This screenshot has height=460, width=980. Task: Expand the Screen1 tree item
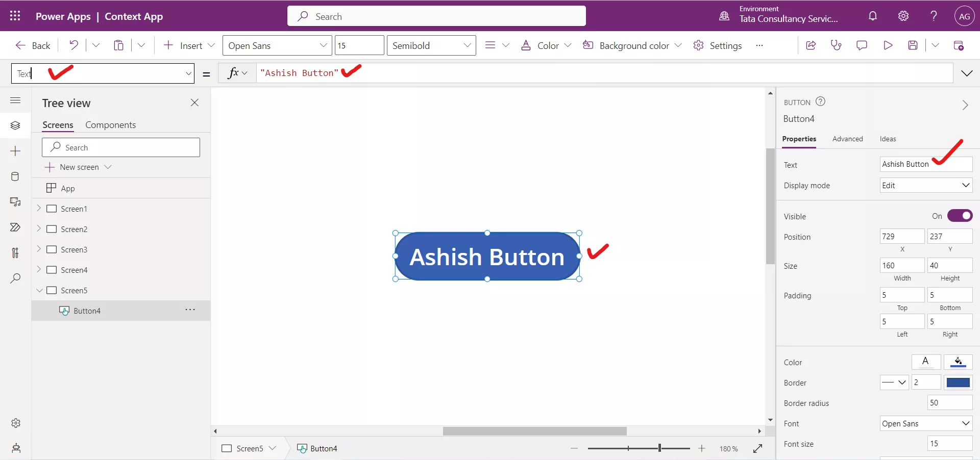pos(39,209)
